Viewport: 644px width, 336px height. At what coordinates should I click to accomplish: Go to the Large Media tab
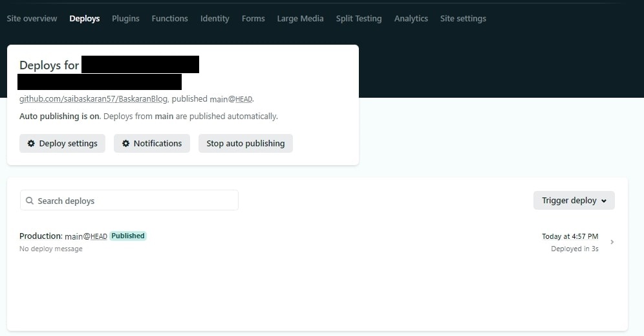[x=300, y=19]
